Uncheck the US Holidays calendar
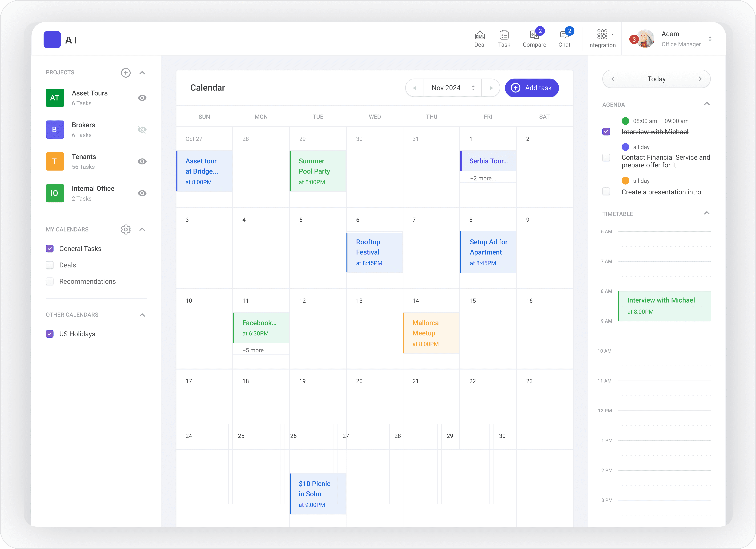 point(50,334)
